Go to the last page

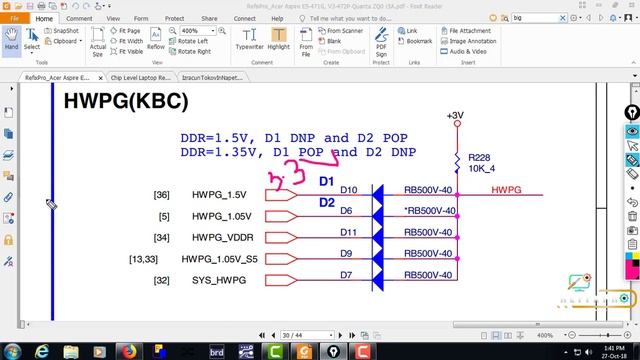pyautogui.click(x=352, y=336)
